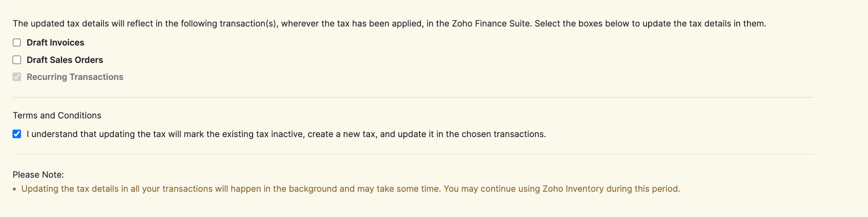Enable the Draft Sales Orders checkbox

(17, 60)
